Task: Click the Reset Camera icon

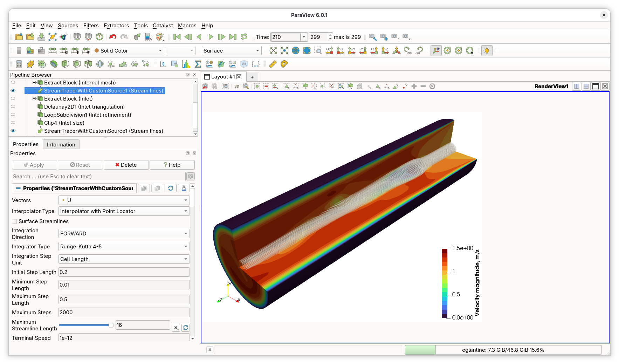Action: tap(273, 50)
